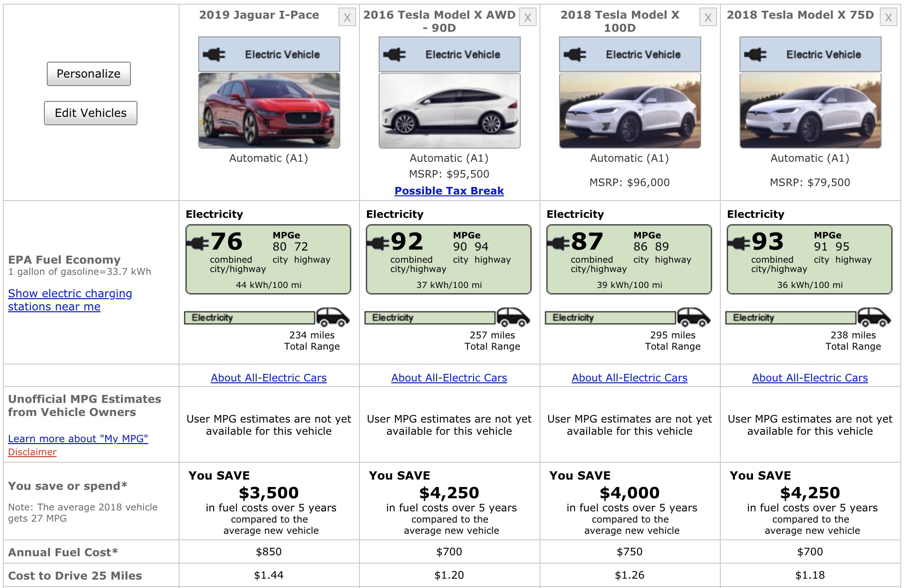
Task: Click the Electricity range bar for Tesla 90D
Action: pos(430,318)
